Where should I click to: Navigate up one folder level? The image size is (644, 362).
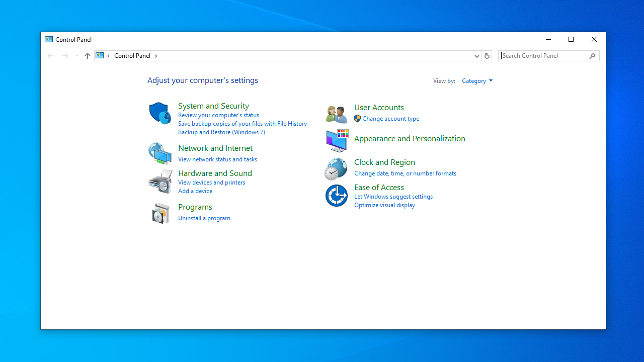pos(88,56)
